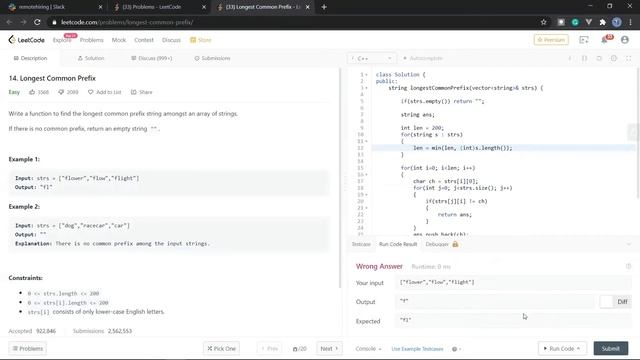Open the user profile avatar menu
The image size is (640, 360).
pyautogui.click(x=624, y=40)
